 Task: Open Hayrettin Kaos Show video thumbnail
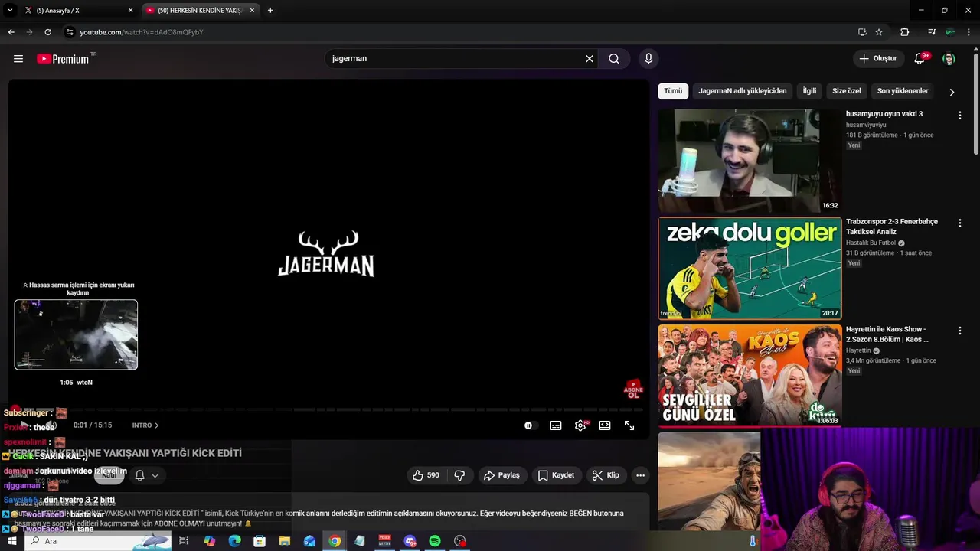click(750, 376)
